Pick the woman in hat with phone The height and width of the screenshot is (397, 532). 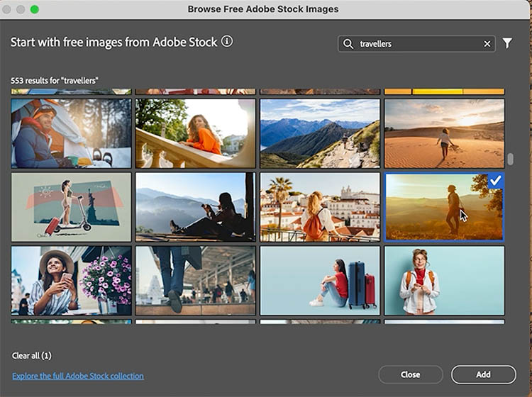pyautogui.click(x=71, y=281)
